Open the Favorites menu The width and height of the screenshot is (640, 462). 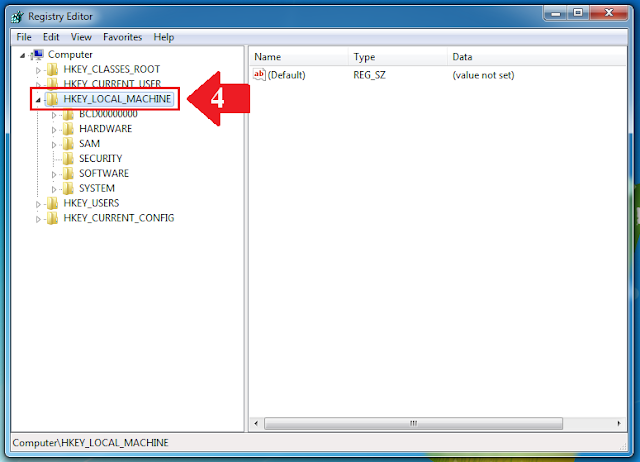coord(122,37)
